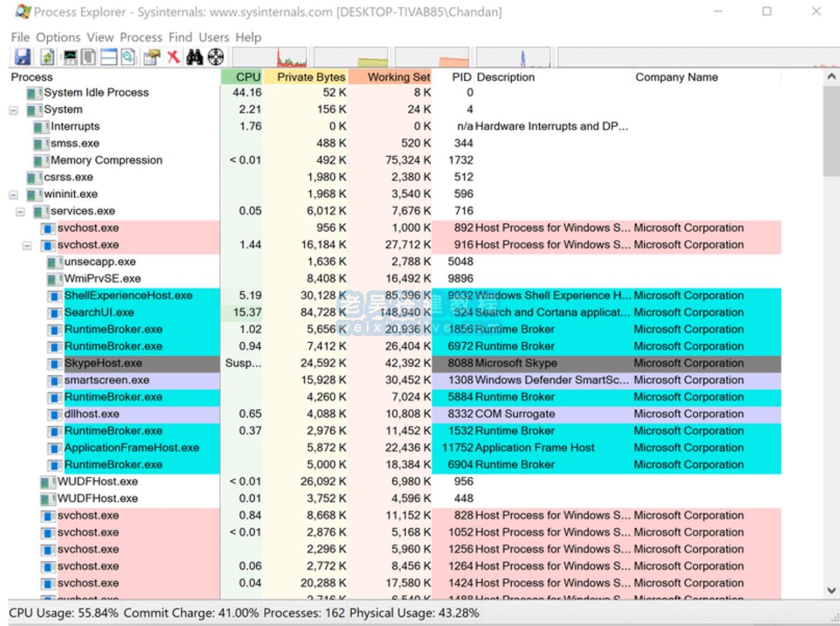Select the Interrupts row
The width and height of the screenshot is (840, 626).
(x=395, y=126)
